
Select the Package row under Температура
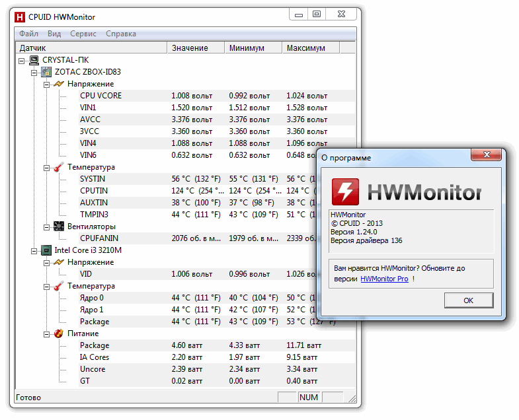pyautogui.click(x=216, y=322)
